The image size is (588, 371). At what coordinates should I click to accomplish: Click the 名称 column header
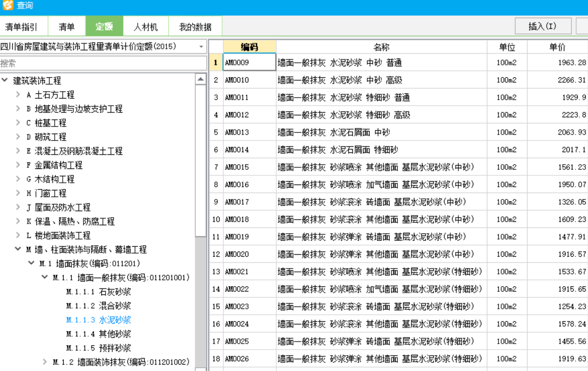381,47
